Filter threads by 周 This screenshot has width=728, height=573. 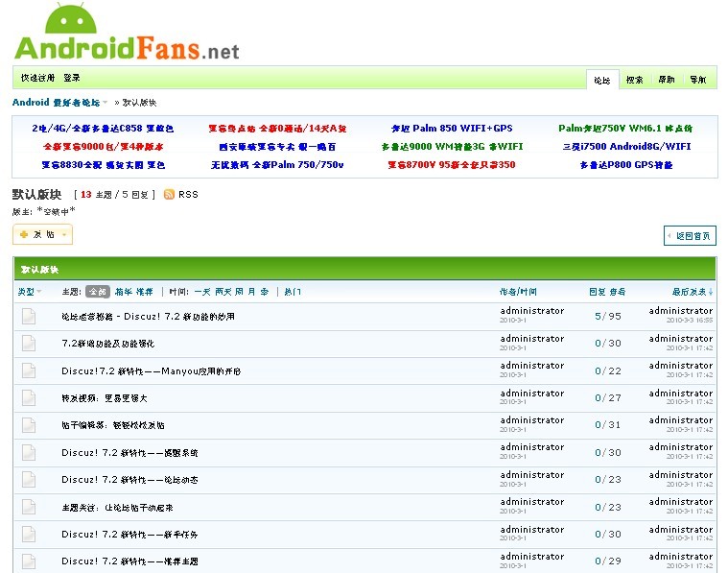click(x=239, y=292)
